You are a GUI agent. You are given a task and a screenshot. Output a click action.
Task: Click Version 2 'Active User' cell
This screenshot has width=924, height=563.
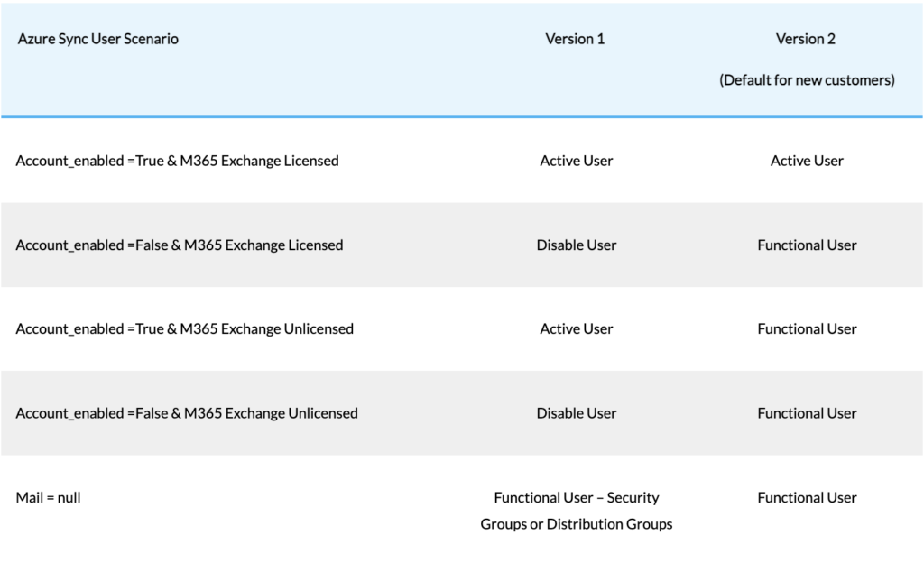tap(807, 161)
